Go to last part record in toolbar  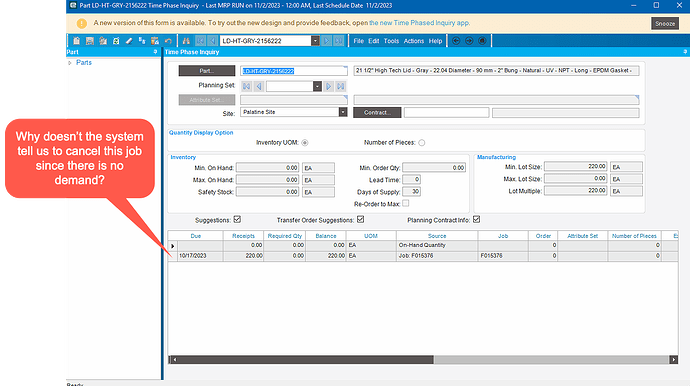point(338,41)
